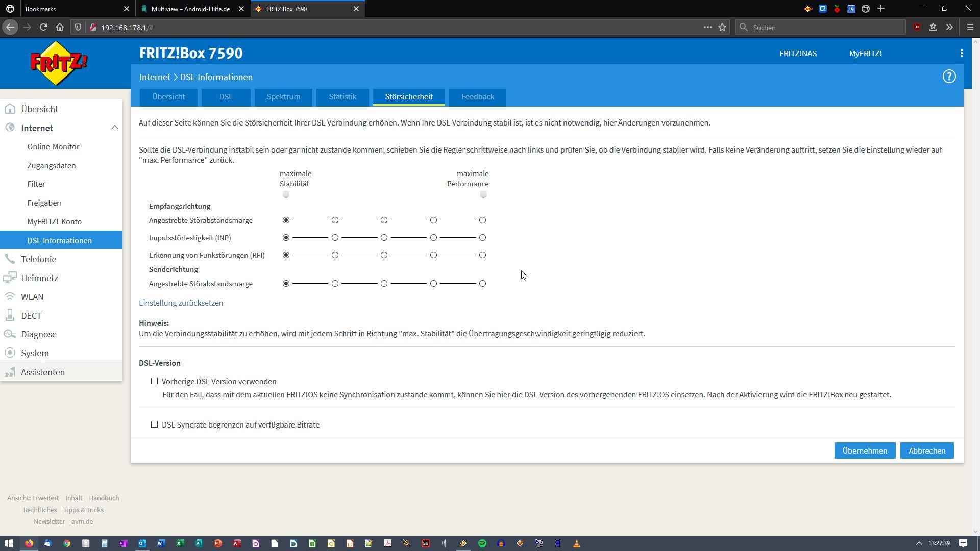Open the Spektrum tab
Image resolution: width=980 pixels, height=551 pixels.
click(x=283, y=97)
